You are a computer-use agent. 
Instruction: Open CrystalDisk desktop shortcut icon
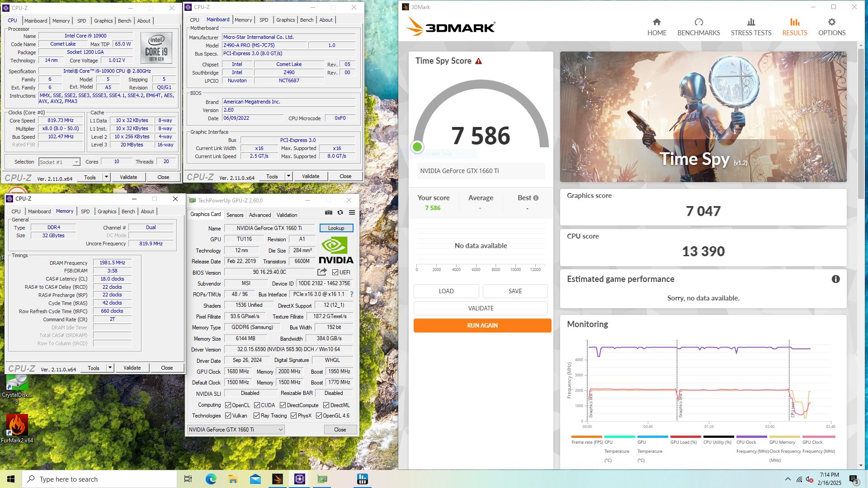pyautogui.click(x=17, y=389)
